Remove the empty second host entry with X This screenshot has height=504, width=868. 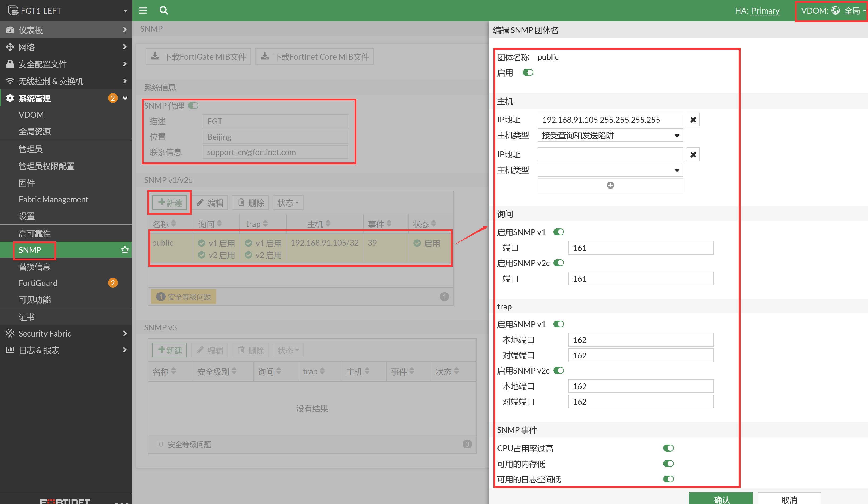[x=693, y=154]
